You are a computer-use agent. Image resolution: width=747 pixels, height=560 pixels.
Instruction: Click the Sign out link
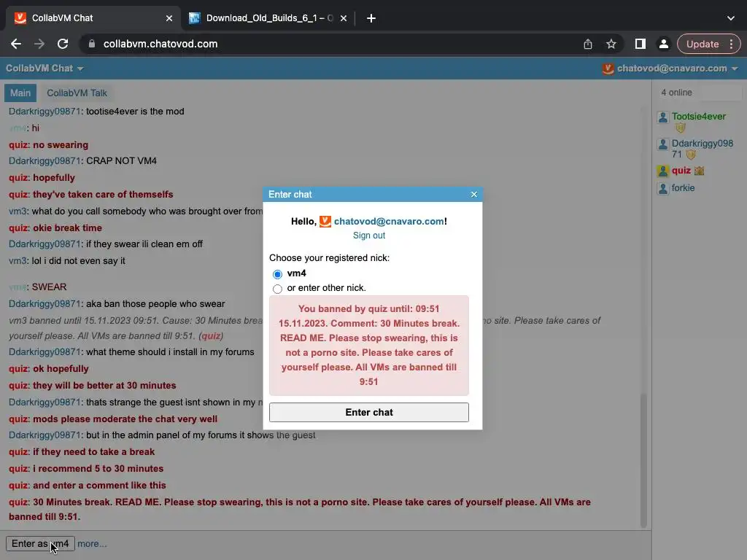[368, 236]
